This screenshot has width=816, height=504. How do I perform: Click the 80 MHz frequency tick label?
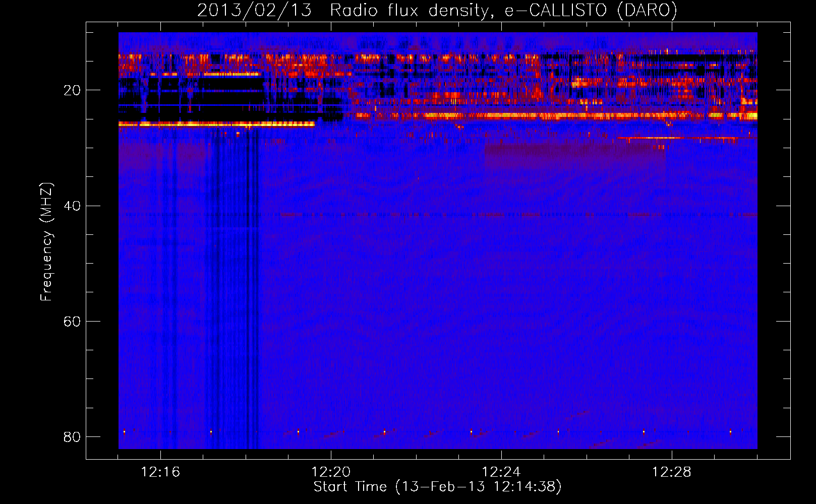point(72,437)
